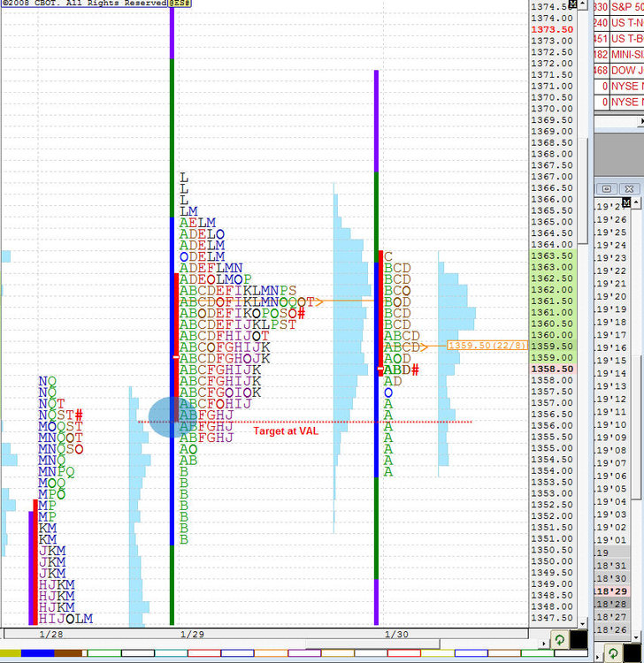This screenshot has width=644, height=663.
Task: Click the down arrow of the ES price axis scrollbar
Action: click(x=583, y=624)
